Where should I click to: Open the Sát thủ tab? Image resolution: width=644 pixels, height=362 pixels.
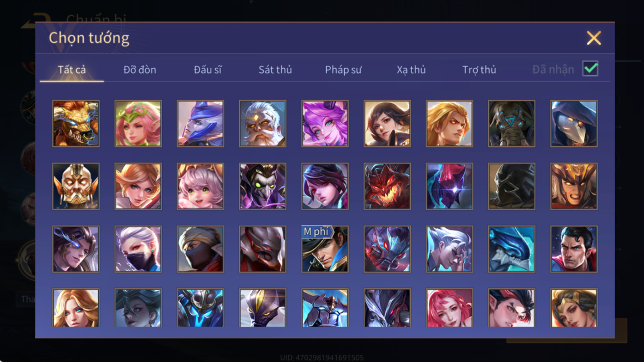tap(275, 70)
